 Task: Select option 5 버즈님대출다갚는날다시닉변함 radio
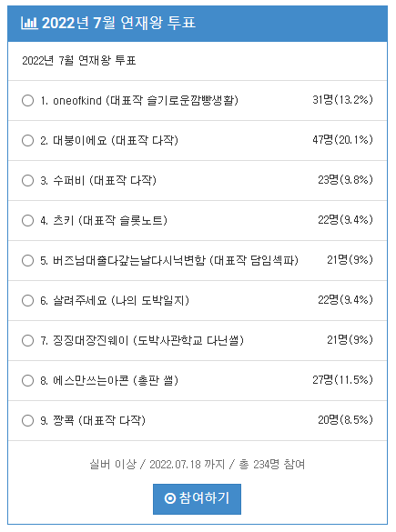28,261
